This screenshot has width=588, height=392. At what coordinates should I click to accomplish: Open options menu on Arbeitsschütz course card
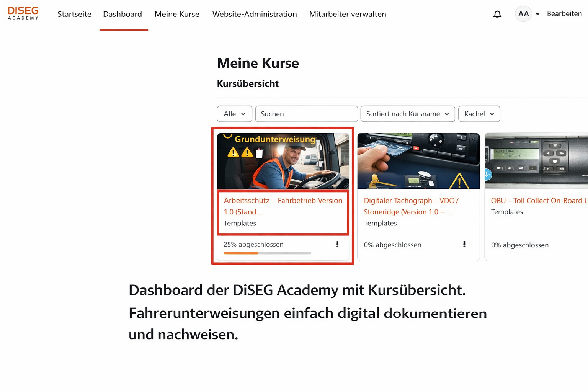(x=337, y=244)
